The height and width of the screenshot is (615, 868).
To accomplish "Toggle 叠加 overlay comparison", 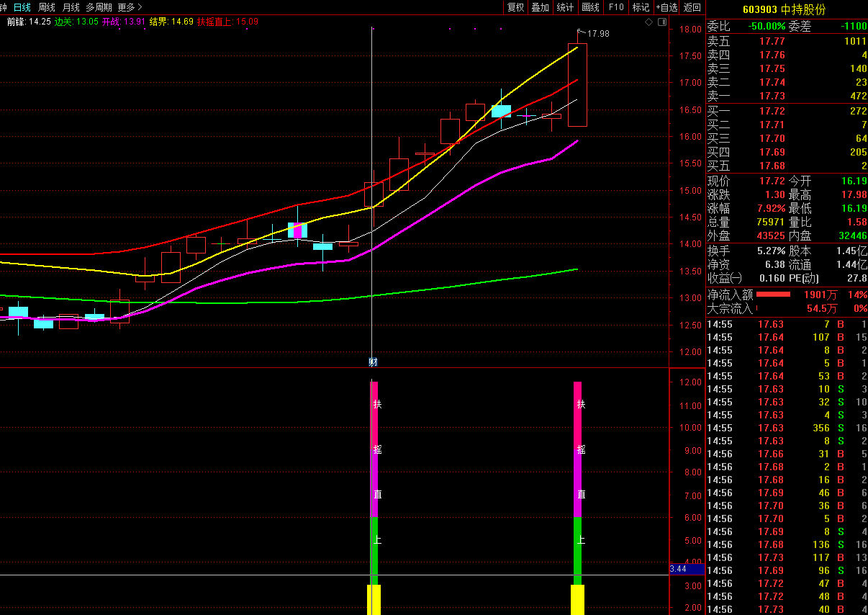I will point(540,7).
